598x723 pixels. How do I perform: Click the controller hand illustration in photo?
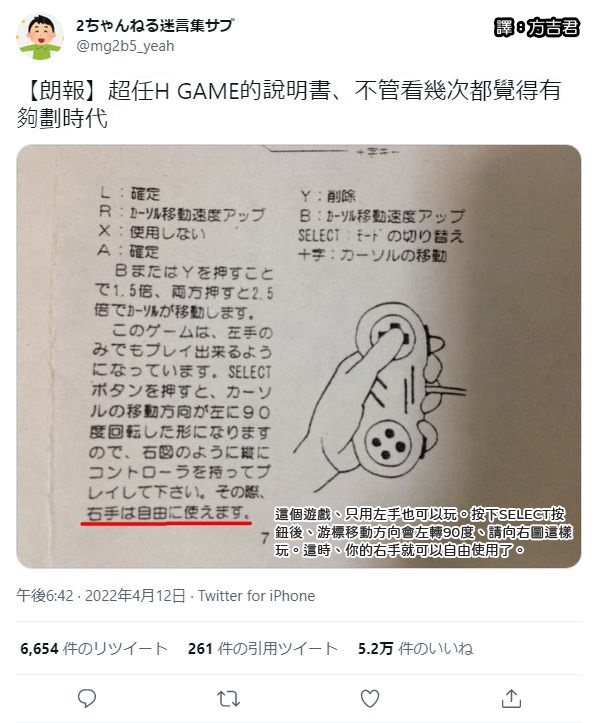pos(379,397)
